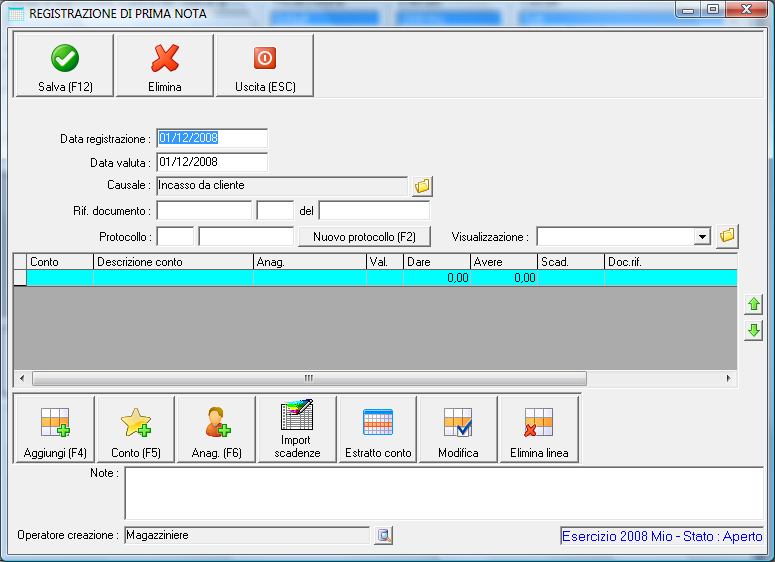Click the Val. column header
Image resolution: width=775 pixels, height=562 pixels.
click(x=385, y=262)
